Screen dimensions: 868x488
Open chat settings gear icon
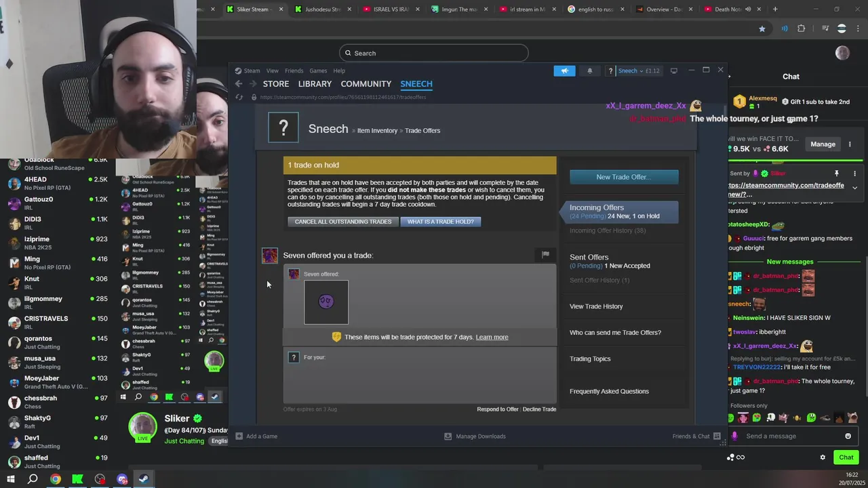823,457
